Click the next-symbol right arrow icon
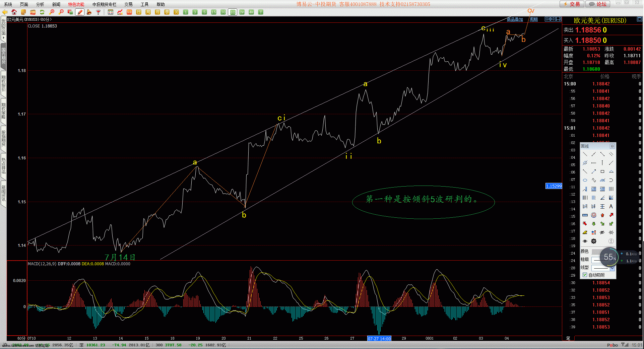Image resolution: width=644 pixels, height=349 pixels. pos(553,19)
